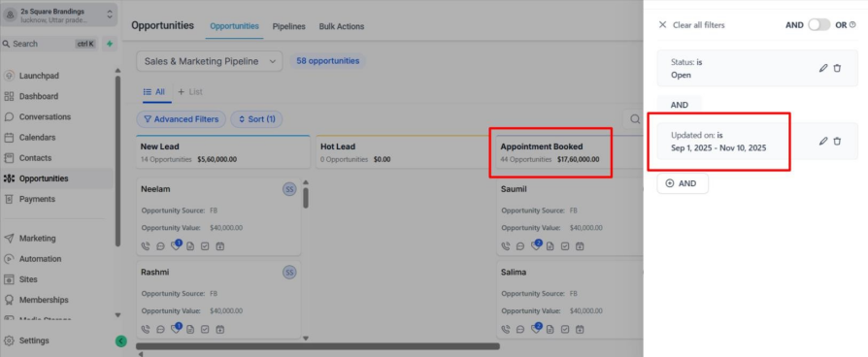
Task: Click the phone call icon on Saumil card
Action: [x=506, y=246]
